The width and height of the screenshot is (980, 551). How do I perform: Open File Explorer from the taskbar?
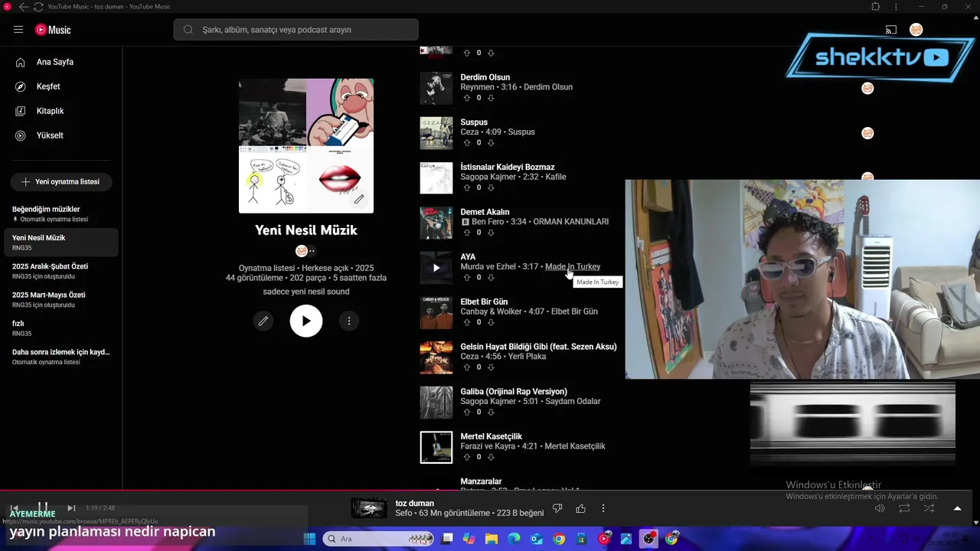492,539
